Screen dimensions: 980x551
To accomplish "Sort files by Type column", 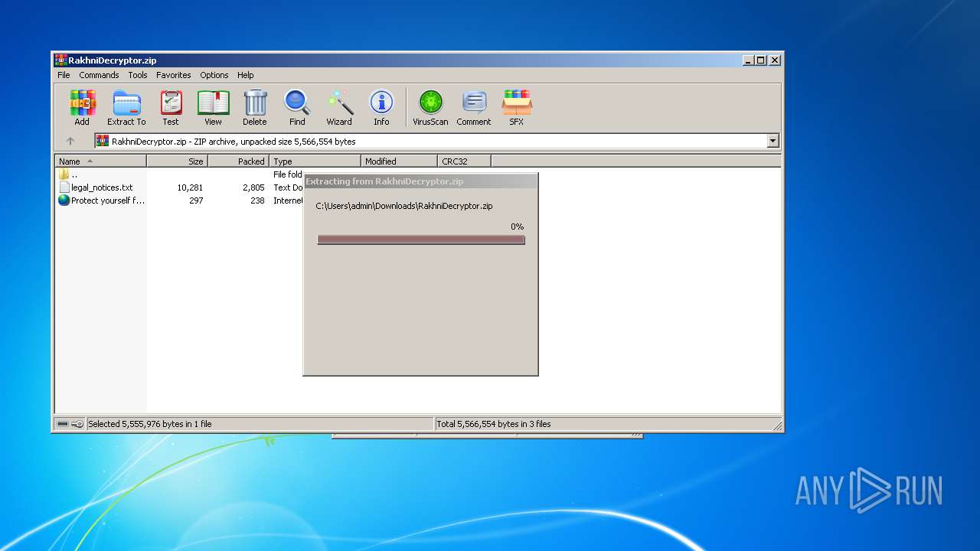I will pyautogui.click(x=315, y=161).
